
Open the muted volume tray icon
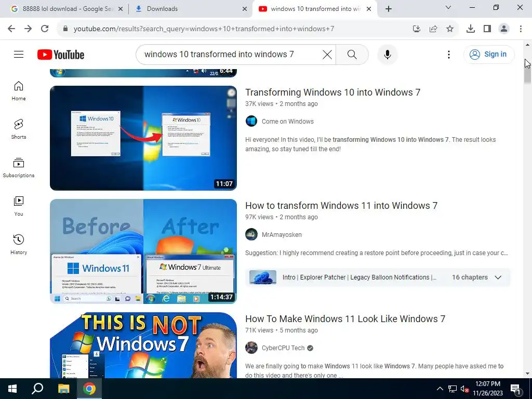click(x=464, y=389)
